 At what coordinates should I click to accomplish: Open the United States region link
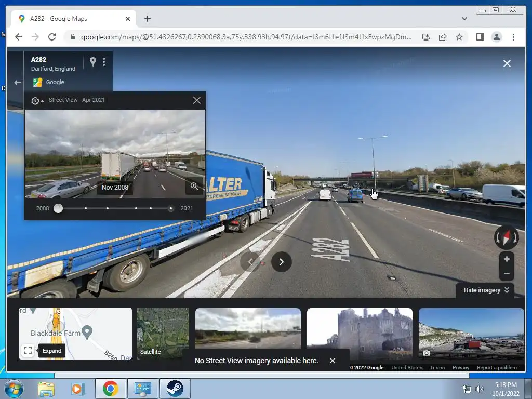pyautogui.click(x=407, y=367)
